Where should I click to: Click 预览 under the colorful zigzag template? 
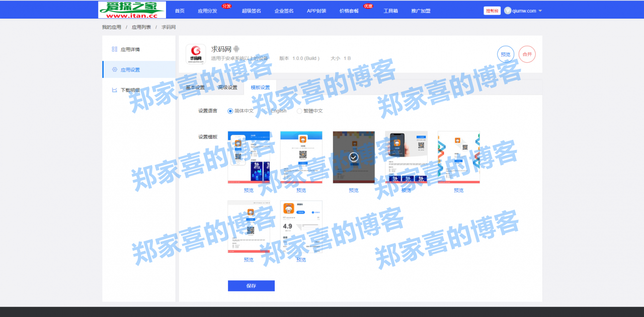459,190
